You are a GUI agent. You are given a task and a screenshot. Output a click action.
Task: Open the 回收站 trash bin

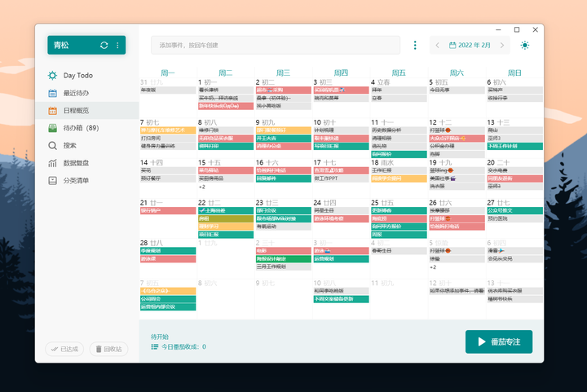(108, 349)
